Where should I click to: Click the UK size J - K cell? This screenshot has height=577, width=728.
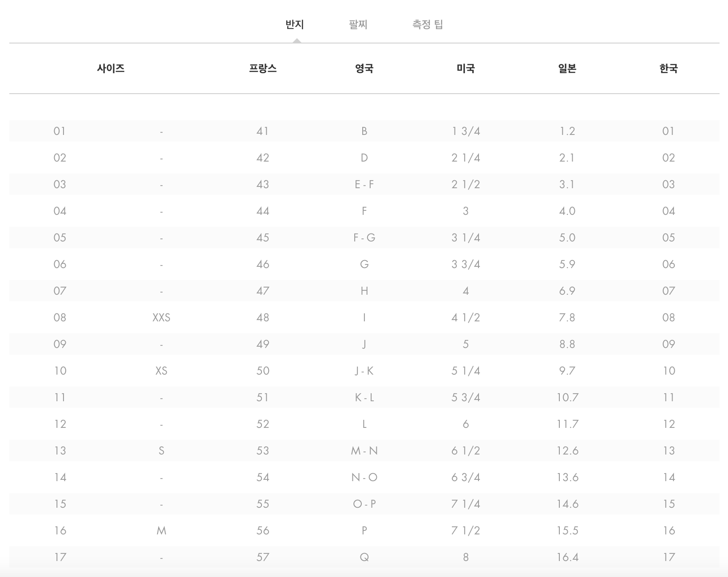point(364,371)
